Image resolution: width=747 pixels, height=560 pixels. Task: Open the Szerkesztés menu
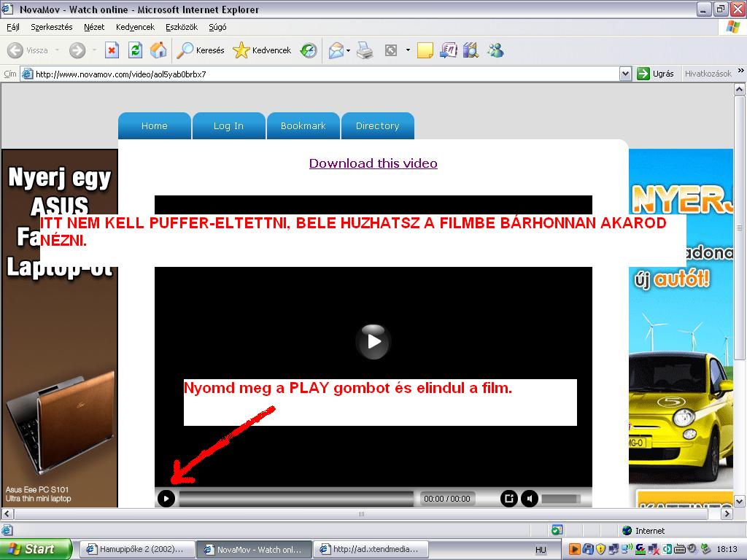click(52, 27)
